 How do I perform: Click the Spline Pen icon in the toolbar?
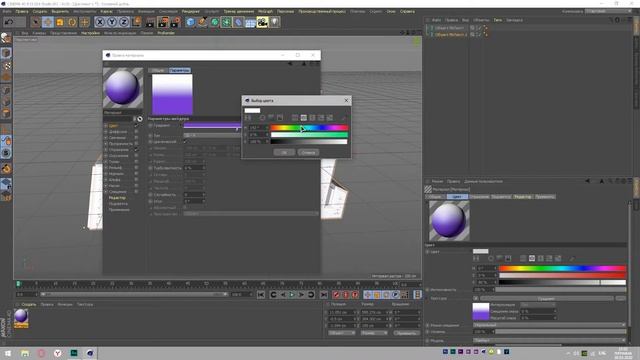click(202, 22)
